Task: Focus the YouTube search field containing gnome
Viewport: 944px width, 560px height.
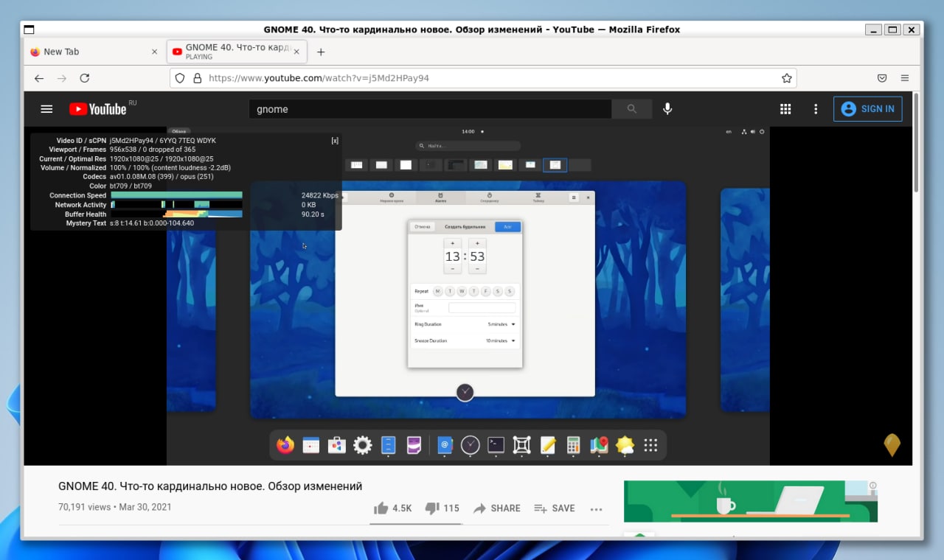Action: [x=431, y=109]
